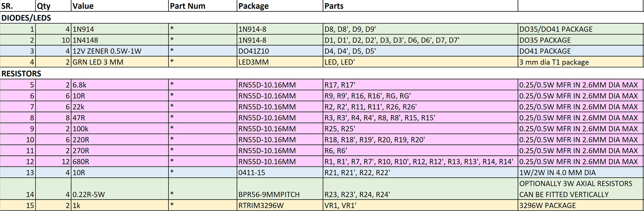
Task: Click the VR1, VR1' parts cell
Action: click(420, 205)
